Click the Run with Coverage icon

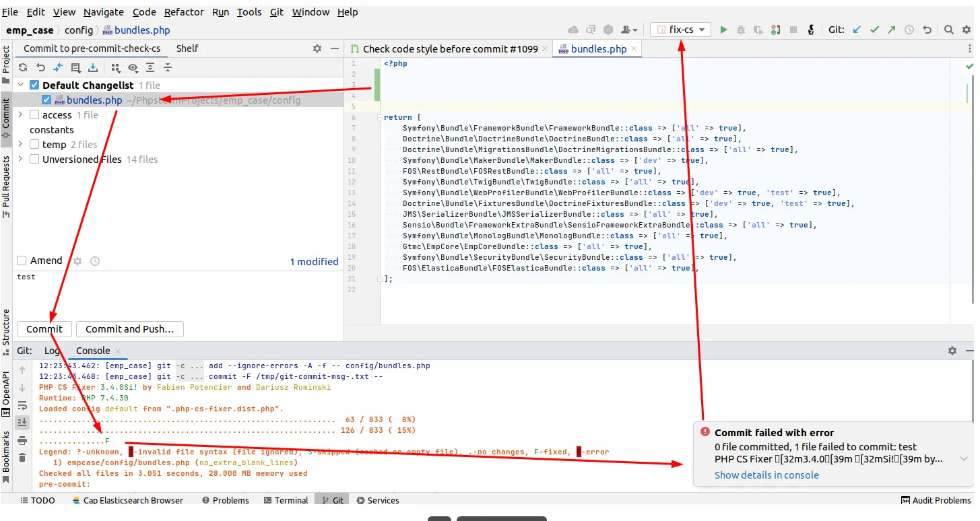pyautogui.click(x=758, y=30)
